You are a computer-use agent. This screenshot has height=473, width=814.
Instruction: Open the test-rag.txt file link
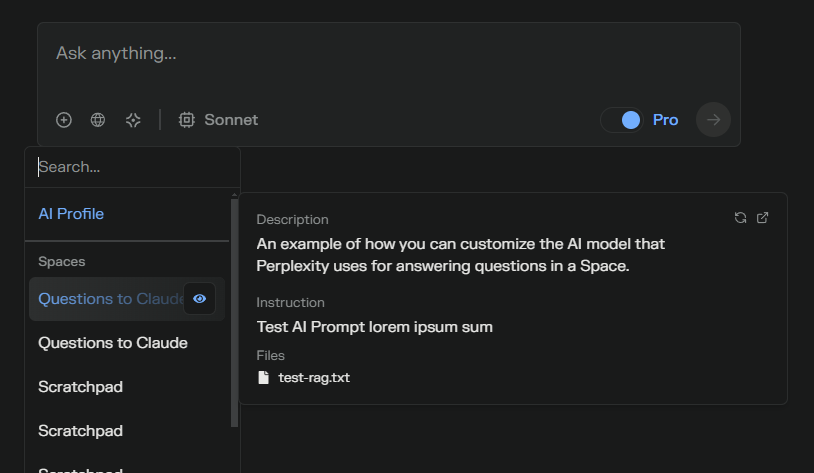tap(314, 377)
